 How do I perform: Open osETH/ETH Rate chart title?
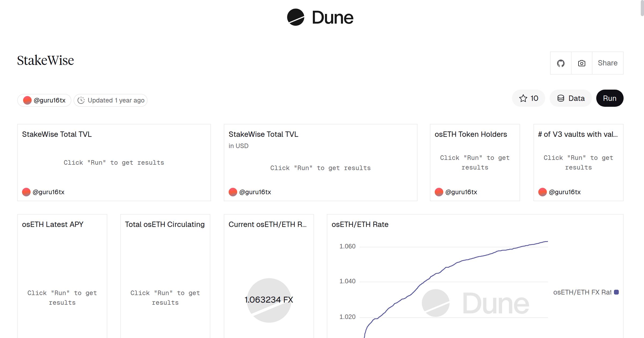(360, 224)
